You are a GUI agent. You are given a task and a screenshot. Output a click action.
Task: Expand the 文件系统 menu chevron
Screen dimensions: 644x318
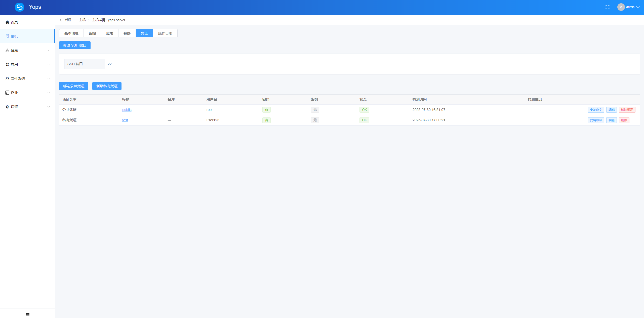coord(49,78)
